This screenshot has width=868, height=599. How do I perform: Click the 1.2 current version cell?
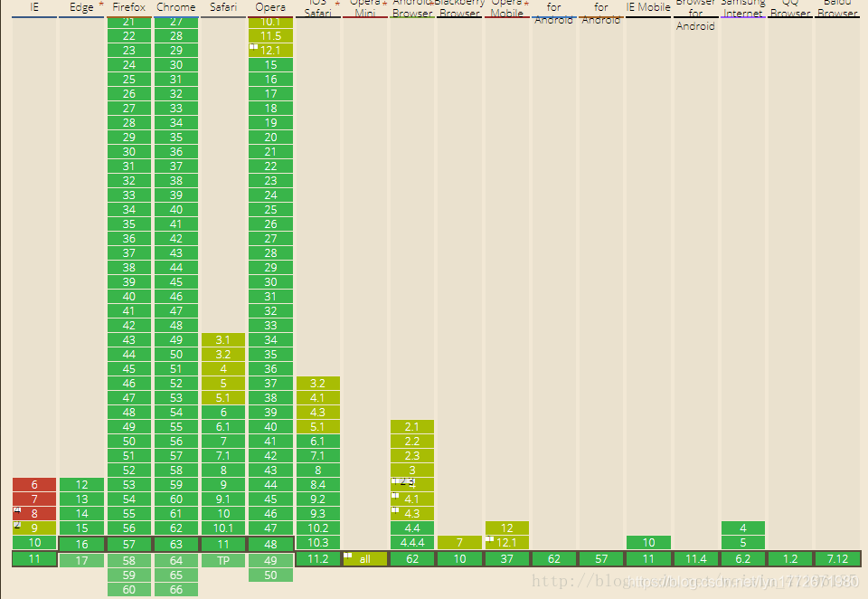click(x=790, y=558)
